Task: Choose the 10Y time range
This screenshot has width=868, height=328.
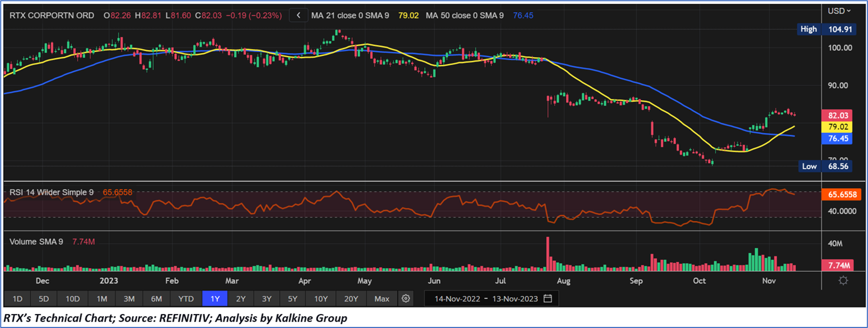Action: tap(321, 298)
